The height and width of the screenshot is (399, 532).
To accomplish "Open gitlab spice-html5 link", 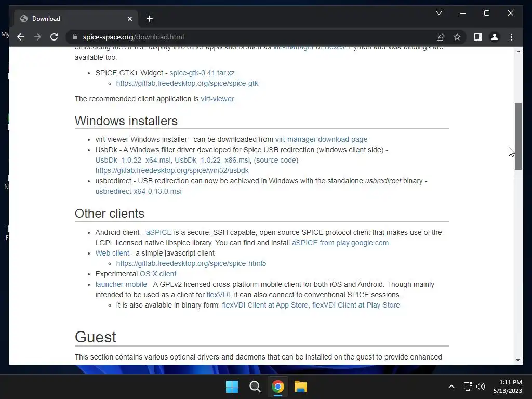I will (x=191, y=263).
